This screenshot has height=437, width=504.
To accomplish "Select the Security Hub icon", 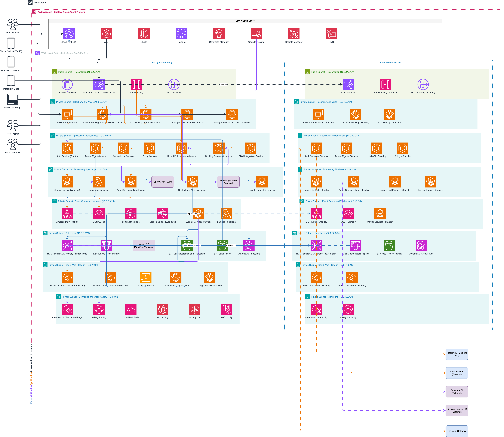I will (x=195, y=309).
